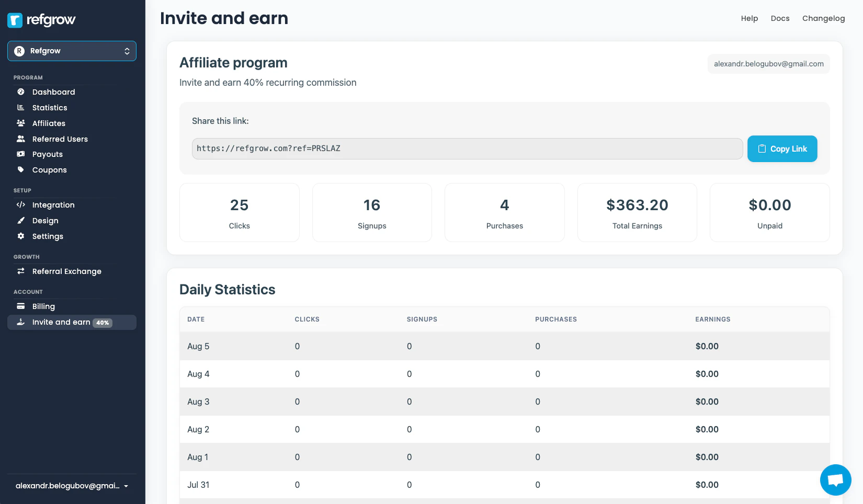This screenshot has width=863, height=504.
Task: Open the Refgrow program switcher dropdown
Action: (x=72, y=51)
